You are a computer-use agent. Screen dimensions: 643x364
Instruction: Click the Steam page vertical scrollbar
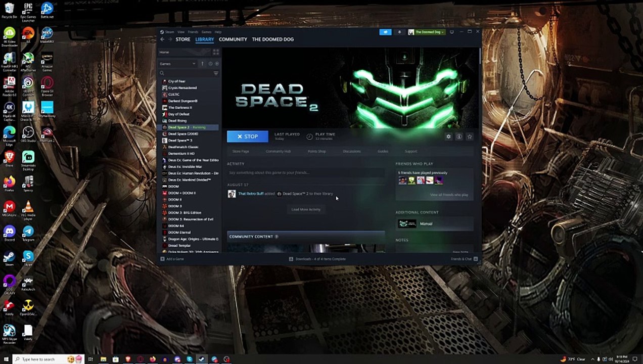[480, 56]
